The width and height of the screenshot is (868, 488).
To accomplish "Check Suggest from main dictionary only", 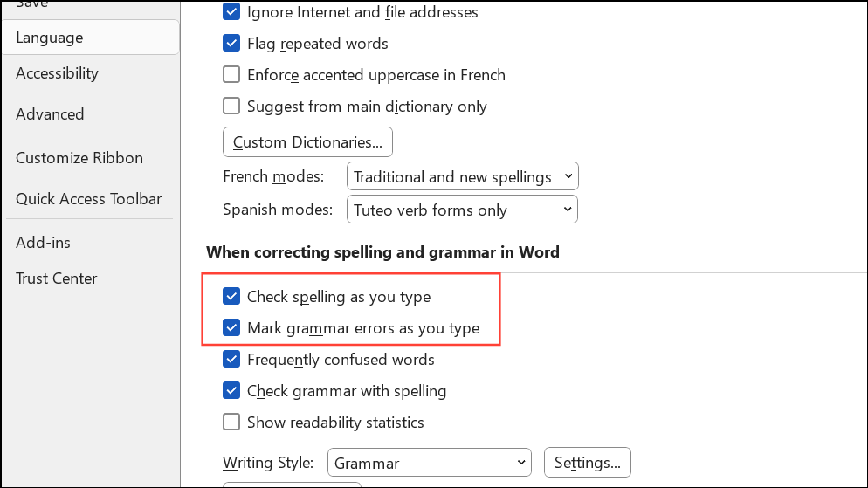I will click(x=231, y=107).
